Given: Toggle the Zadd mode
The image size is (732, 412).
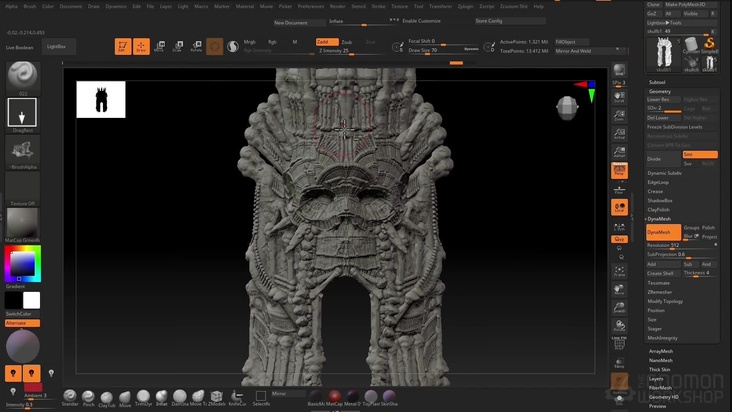Looking at the screenshot, I should click(x=327, y=42).
